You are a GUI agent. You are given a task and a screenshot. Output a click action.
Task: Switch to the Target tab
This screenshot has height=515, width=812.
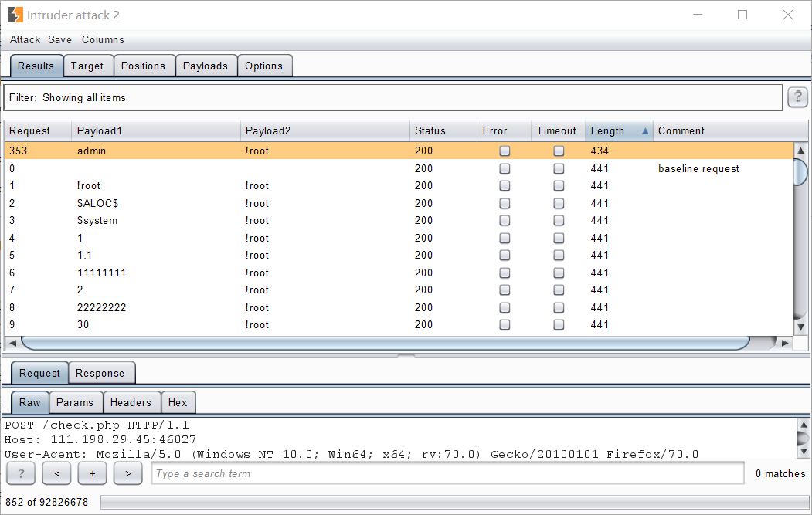coord(87,66)
